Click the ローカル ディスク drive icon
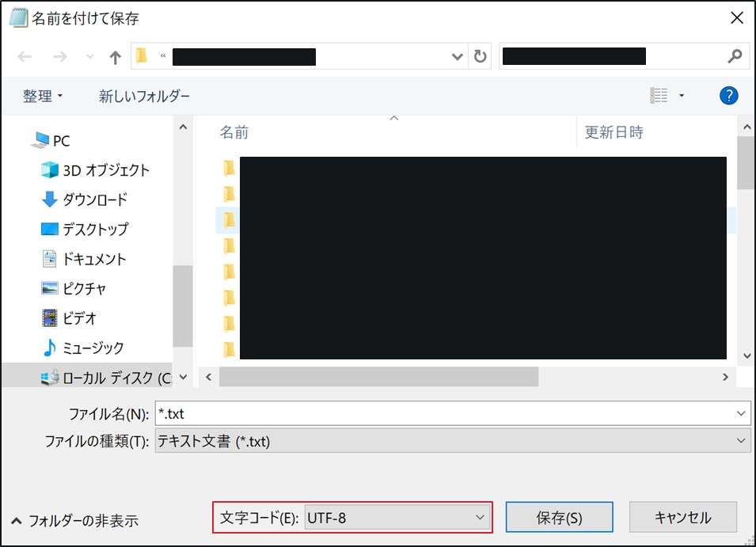The width and height of the screenshot is (756, 547). 50,378
